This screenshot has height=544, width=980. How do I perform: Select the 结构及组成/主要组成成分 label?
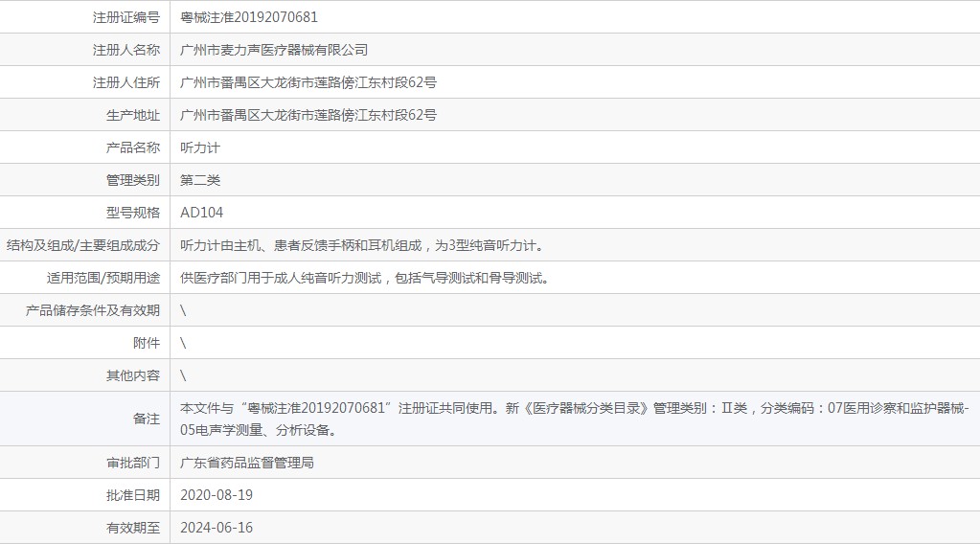[83, 245]
